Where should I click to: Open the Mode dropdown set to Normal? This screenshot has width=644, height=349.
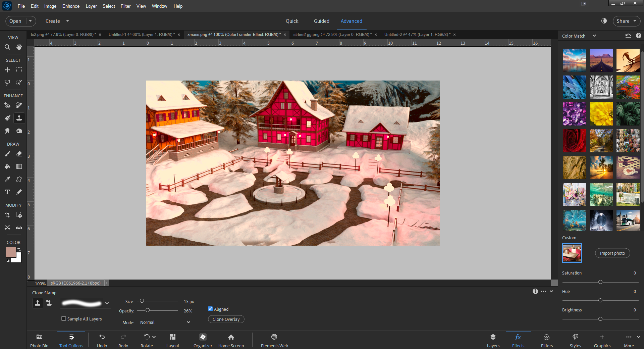[x=165, y=322]
